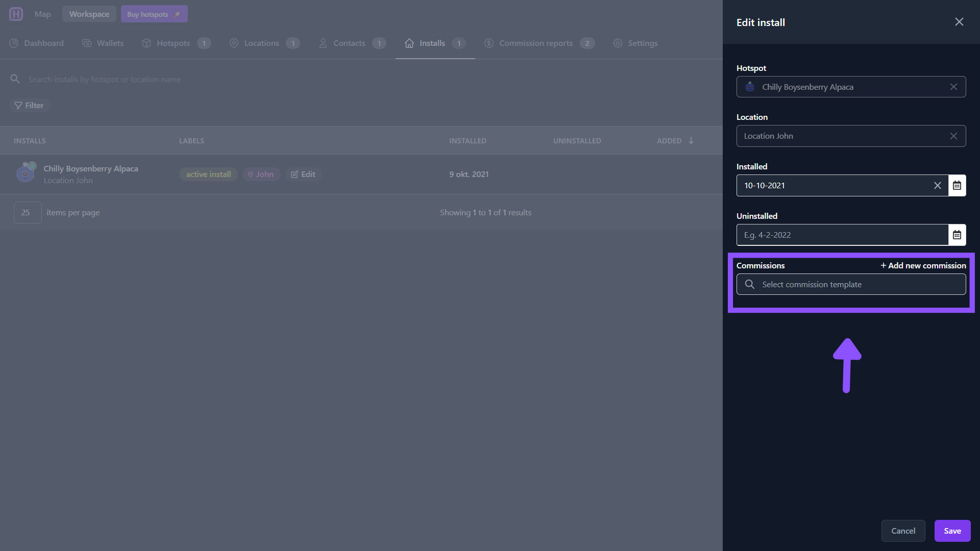Click the Chilly Boysenberry Alpaca hotspot avatar
This screenshot has width=980, height=551.
pos(26,172)
